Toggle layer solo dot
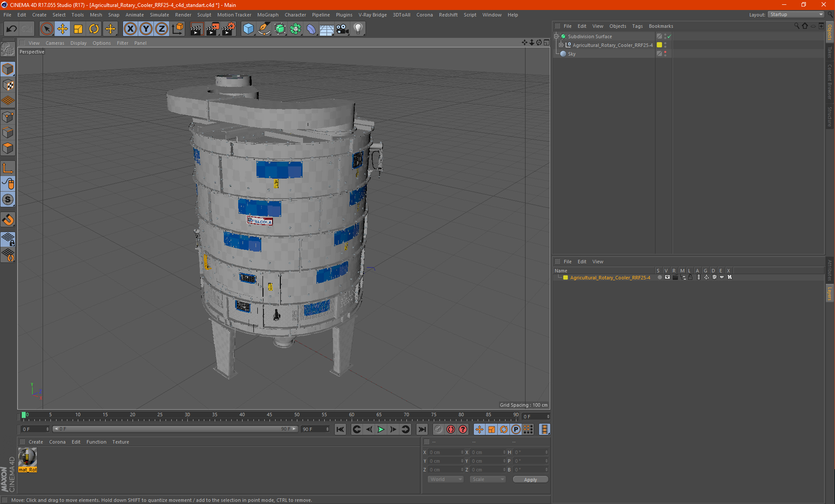 pos(659,277)
